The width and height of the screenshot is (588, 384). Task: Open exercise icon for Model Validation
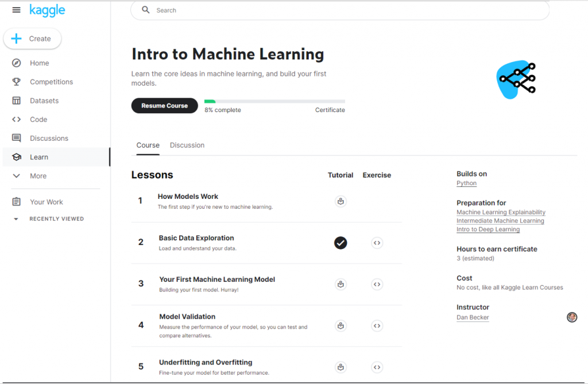pyautogui.click(x=377, y=325)
